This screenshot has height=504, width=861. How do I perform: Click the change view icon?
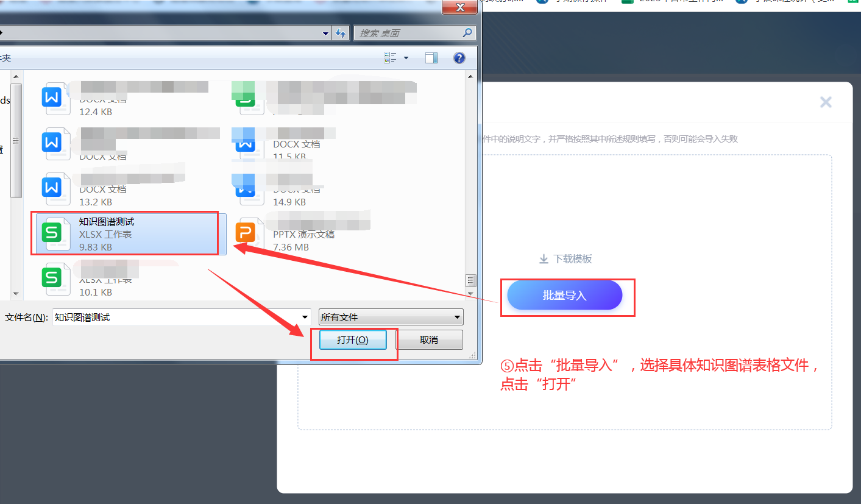tap(390, 58)
